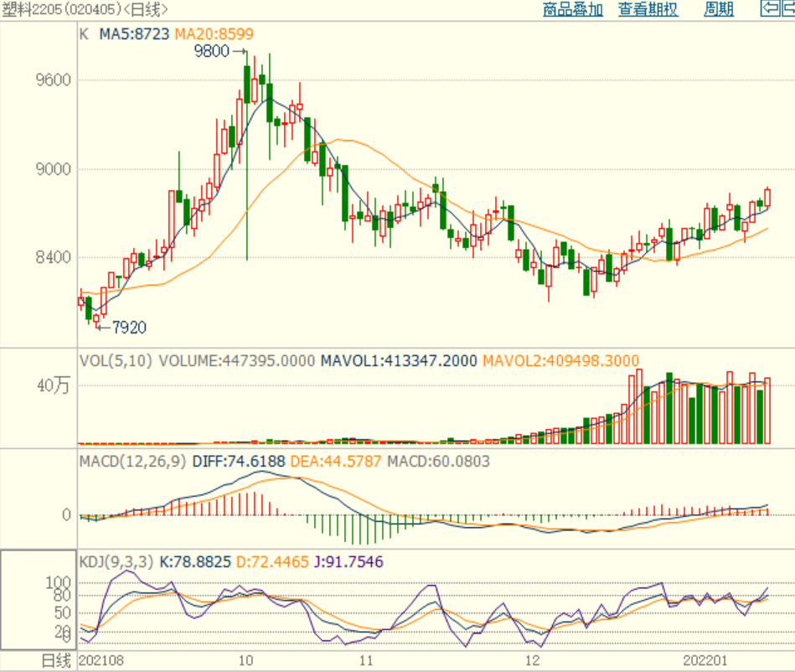Open the 商品叠加 overlay link

pos(572,10)
